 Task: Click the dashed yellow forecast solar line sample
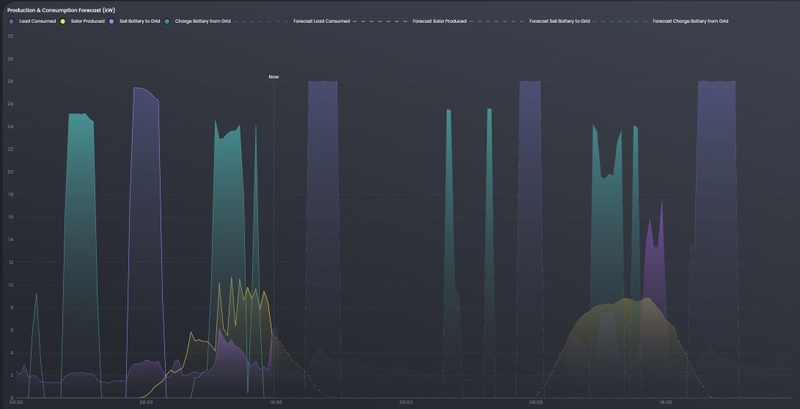381,21
